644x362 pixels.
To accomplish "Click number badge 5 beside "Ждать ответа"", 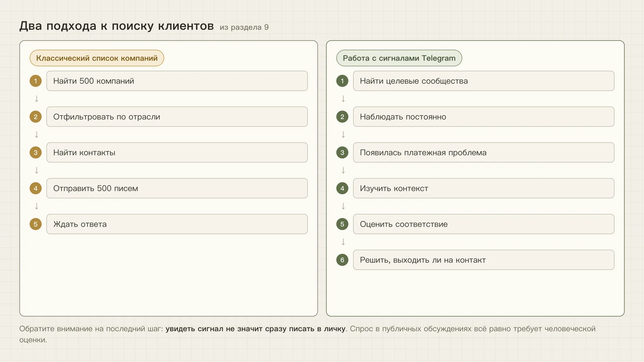I will point(36,224).
